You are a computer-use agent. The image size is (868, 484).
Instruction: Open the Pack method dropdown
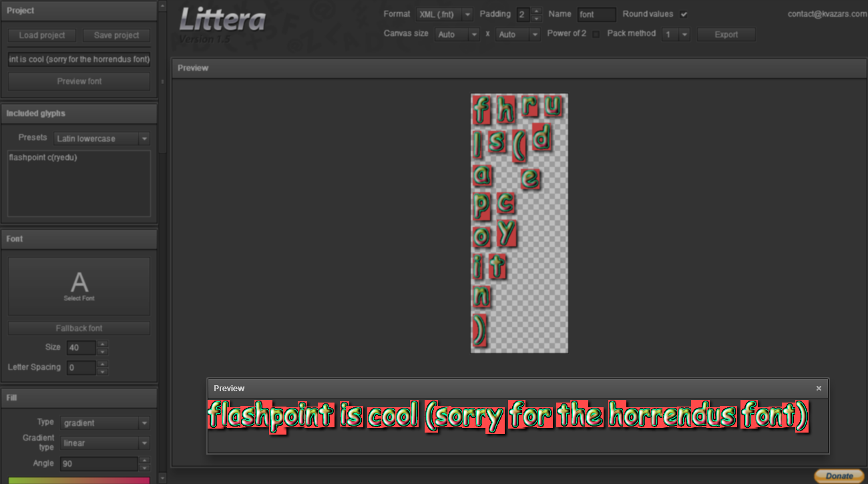click(676, 34)
